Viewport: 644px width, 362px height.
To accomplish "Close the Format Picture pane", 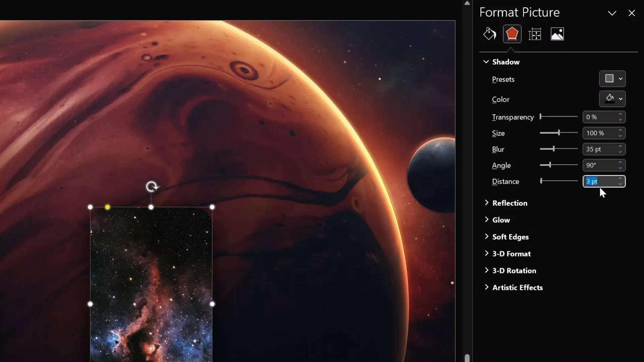I will [632, 13].
